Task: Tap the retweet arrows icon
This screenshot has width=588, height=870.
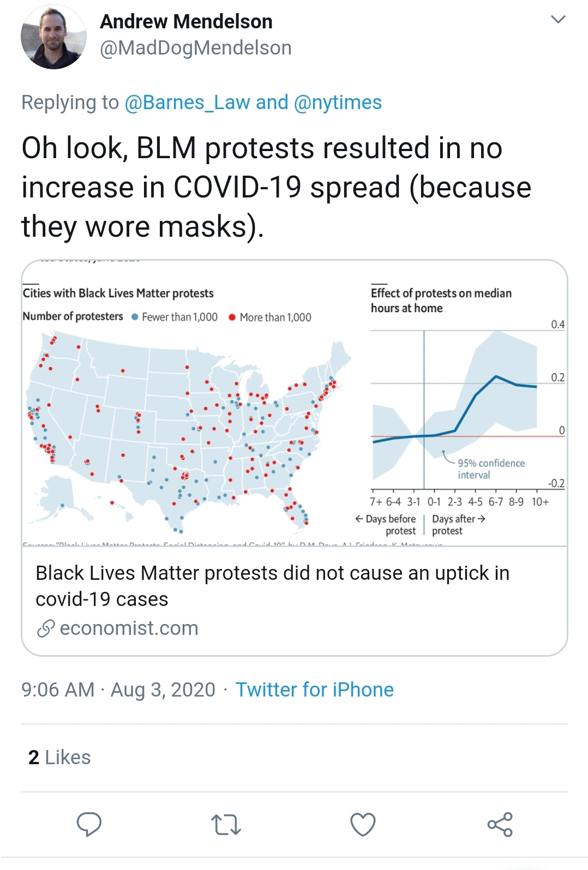Action: [226, 825]
